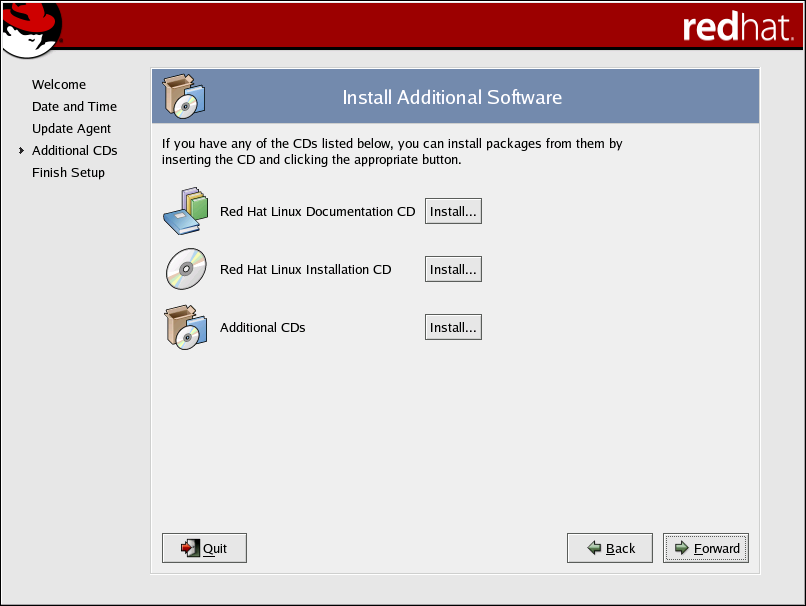This screenshot has width=806, height=606.
Task: Click the redhat wordmark in the banner
Action: point(738,27)
